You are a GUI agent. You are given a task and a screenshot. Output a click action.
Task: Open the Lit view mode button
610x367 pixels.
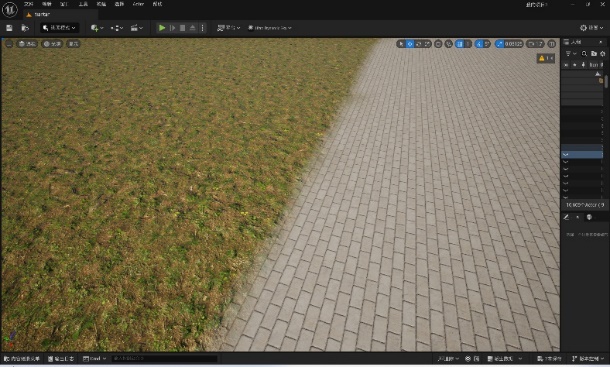52,44
